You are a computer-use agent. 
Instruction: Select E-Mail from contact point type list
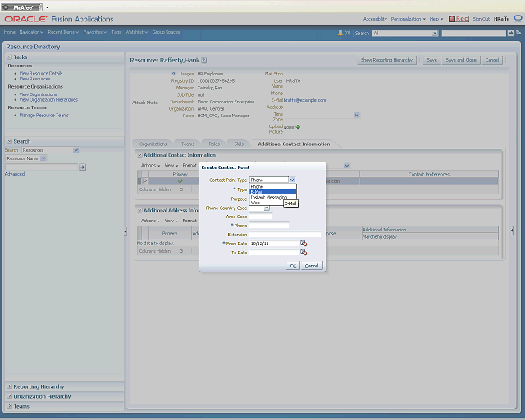(273, 192)
